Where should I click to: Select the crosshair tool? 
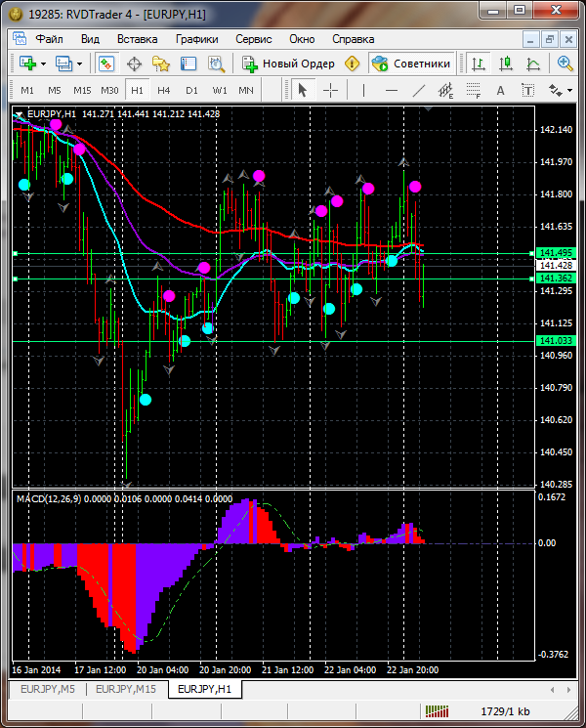(x=331, y=90)
